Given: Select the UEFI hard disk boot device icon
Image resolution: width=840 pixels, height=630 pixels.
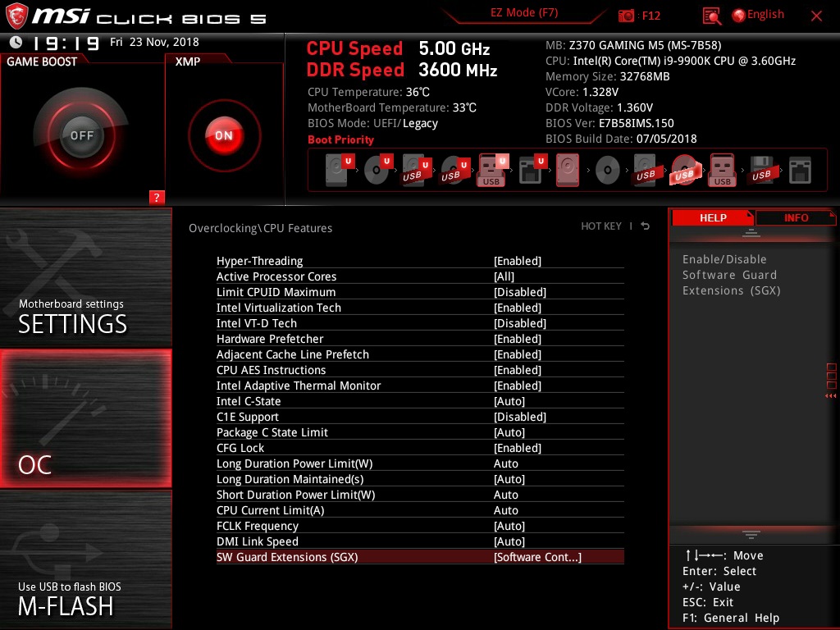Looking at the screenshot, I should tap(340, 170).
